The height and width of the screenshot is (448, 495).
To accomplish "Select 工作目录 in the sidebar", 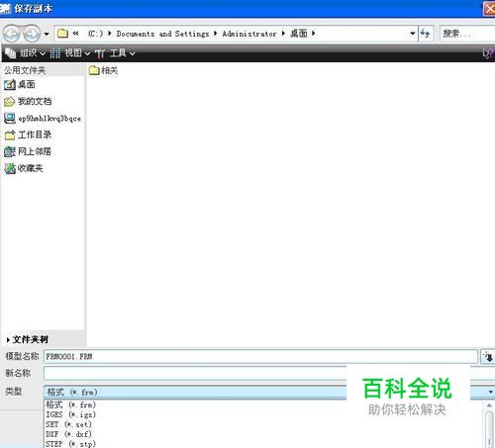I will point(28,134).
